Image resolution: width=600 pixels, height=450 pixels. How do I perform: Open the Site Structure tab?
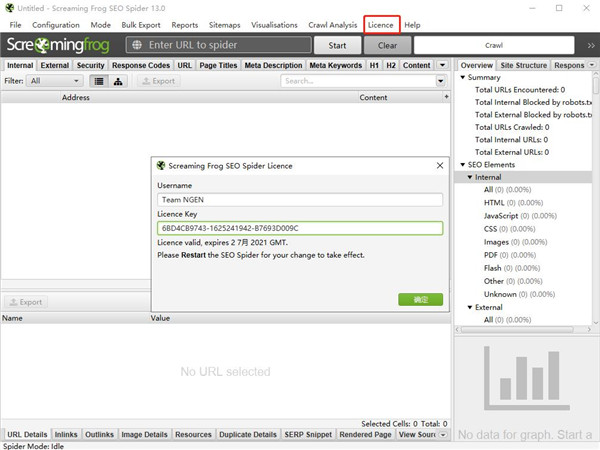tap(523, 65)
